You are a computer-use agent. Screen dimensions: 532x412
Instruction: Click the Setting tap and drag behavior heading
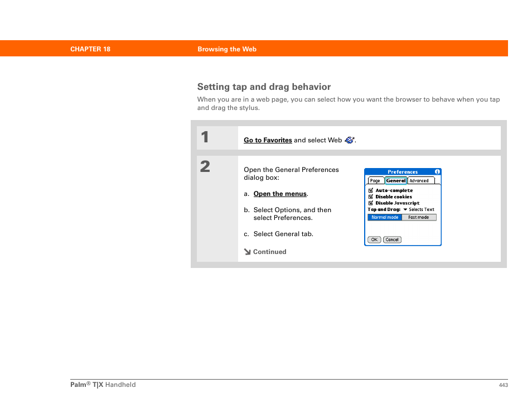[264, 87]
